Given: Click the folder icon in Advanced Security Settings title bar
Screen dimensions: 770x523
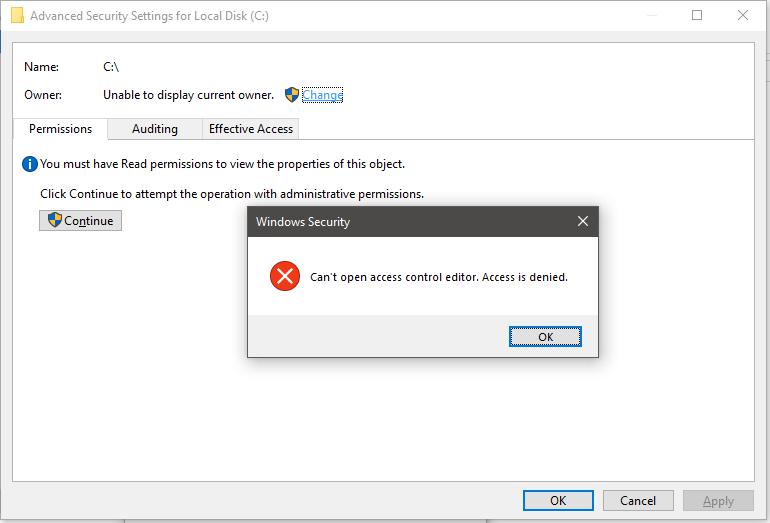Looking at the screenshot, I should [x=17, y=15].
